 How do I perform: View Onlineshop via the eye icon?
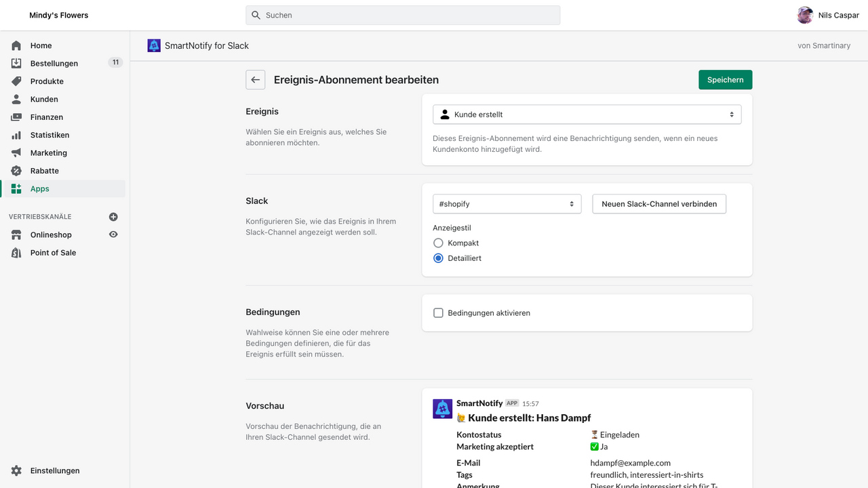(x=113, y=235)
